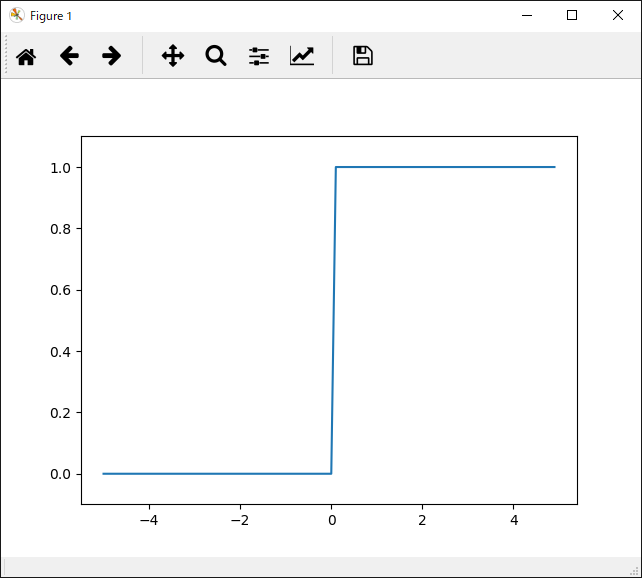Minimize the Figure 1 window
The image size is (642, 578).
point(526,16)
